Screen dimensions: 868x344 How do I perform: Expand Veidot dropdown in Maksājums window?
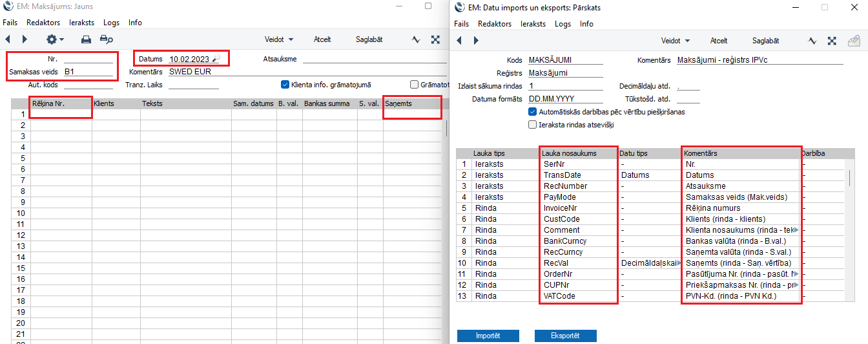tap(278, 39)
